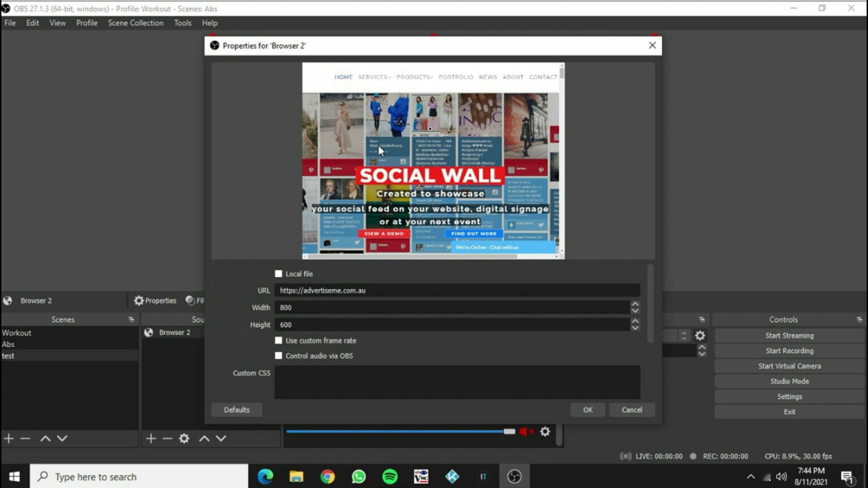Increase Width using the up stepper arrow
Screen dimensions: 868x488
(x=635, y=304)
